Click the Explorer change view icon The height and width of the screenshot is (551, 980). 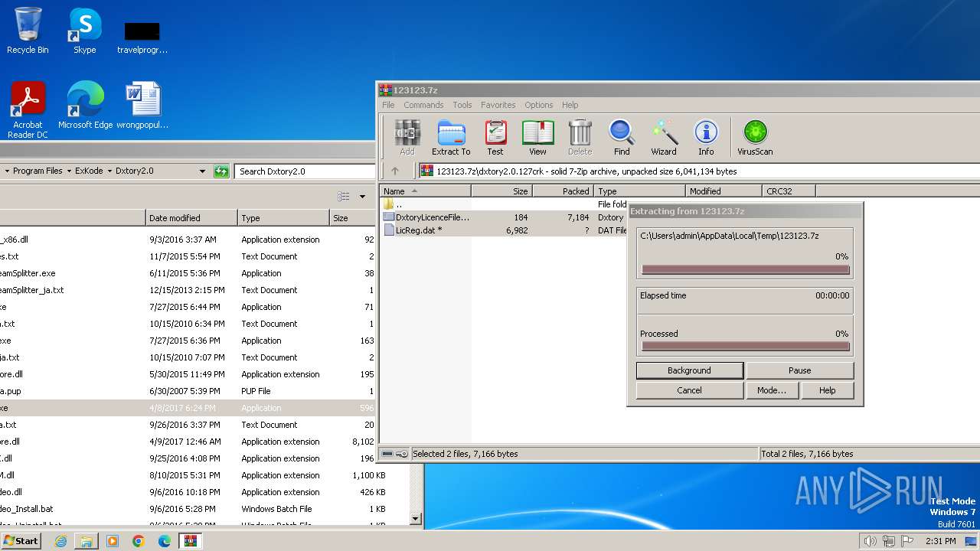point(344,197)
